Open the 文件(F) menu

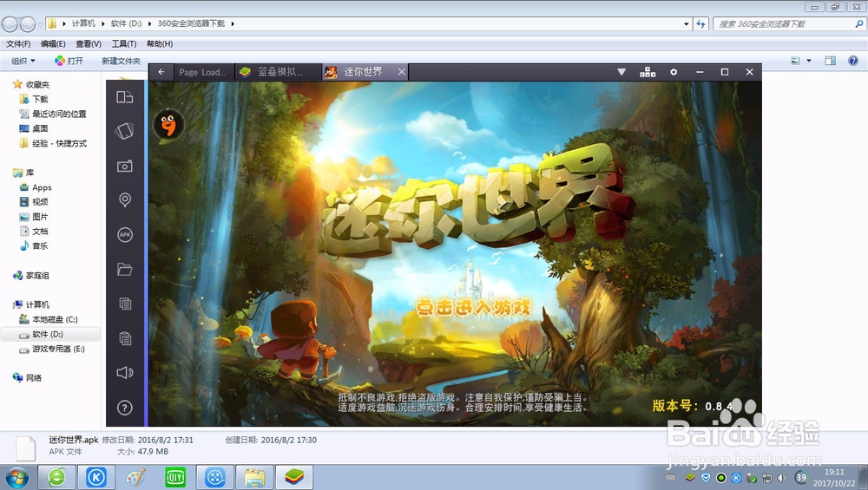[18, 43]
